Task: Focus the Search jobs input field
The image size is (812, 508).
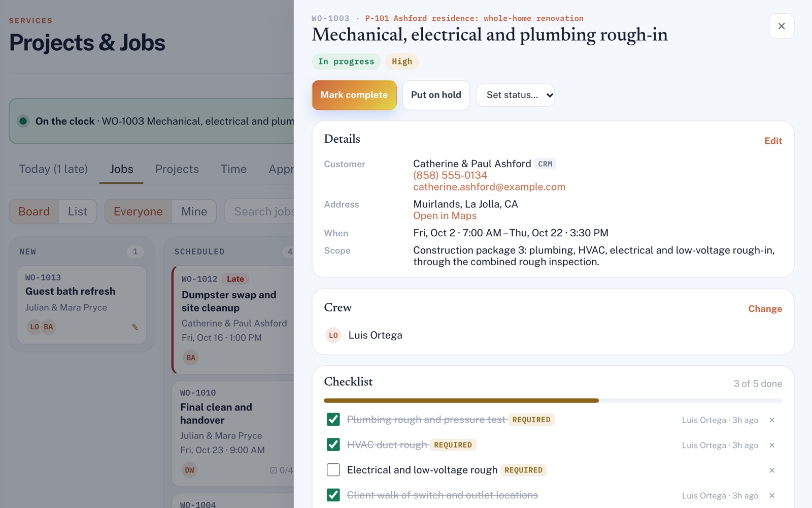Action: pyautogui.click(x=259, y=211)
